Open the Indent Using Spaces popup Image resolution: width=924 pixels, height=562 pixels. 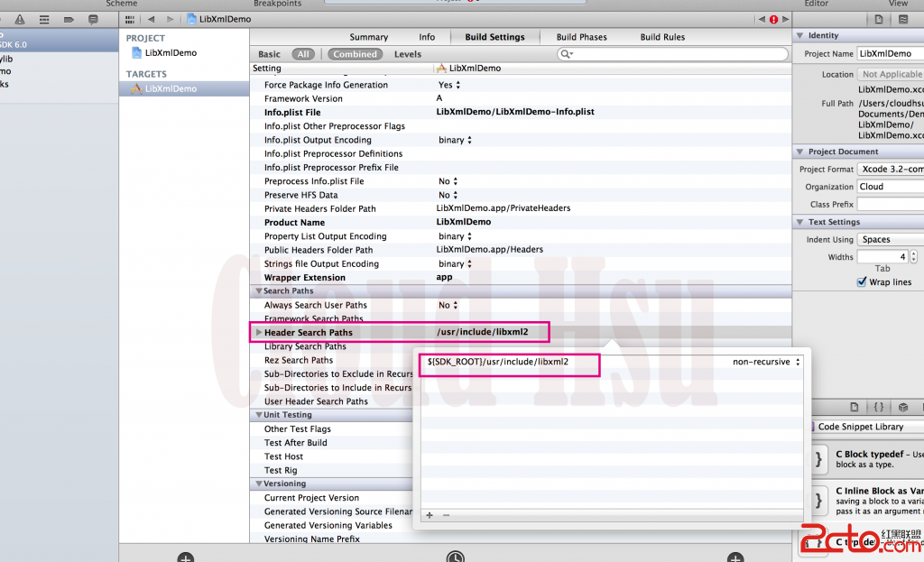pos(891,240)
